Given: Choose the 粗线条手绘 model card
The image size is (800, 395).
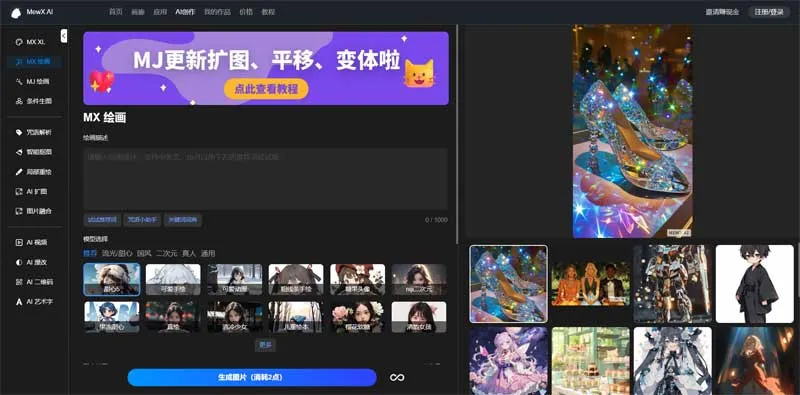Looking at the screenshot, I should [296, 279].
